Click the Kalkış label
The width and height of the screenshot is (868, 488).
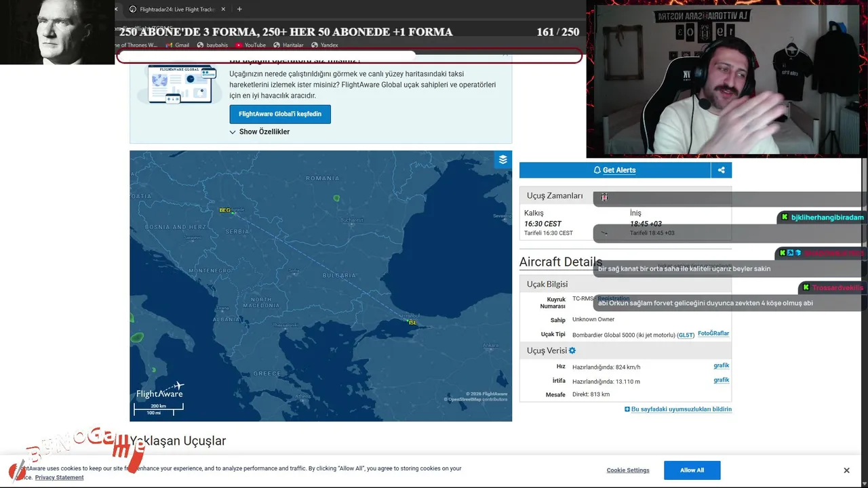tap(534, 213)
